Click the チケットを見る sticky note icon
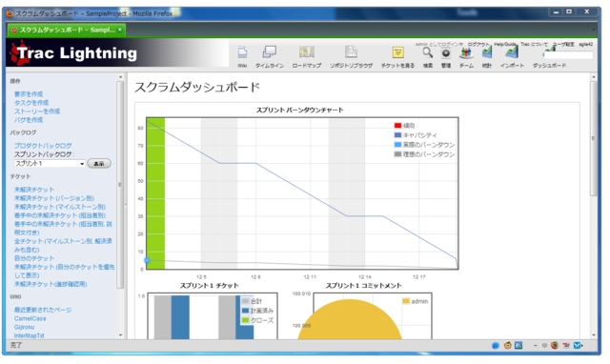Viewport: 610px width, 364px height. (397, 52)
